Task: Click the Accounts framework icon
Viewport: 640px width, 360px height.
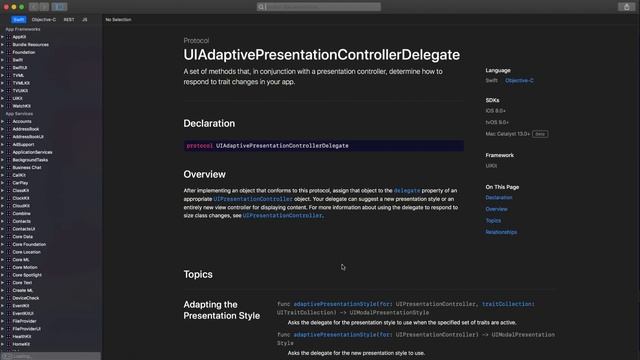Action: click(x=9, y=121)
